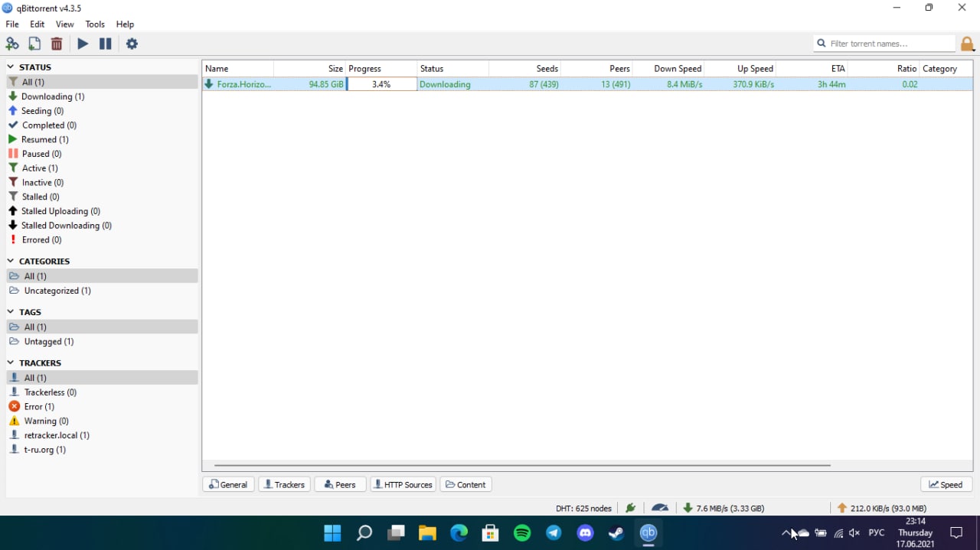
Task: Switch to the Peers tab
Action: click(x=341, y=484)
